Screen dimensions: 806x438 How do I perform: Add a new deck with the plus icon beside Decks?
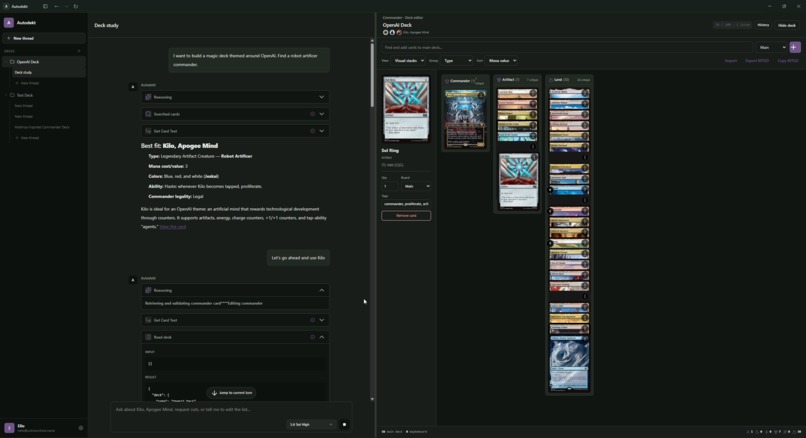pyautogui.click(x=79, y=51)
